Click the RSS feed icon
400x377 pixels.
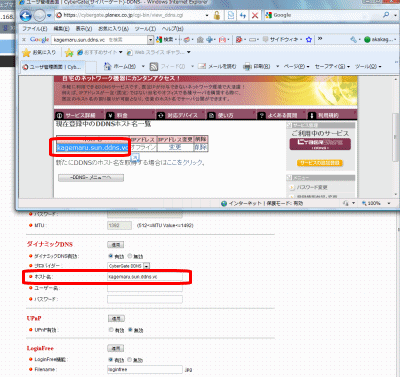[154, 66]
